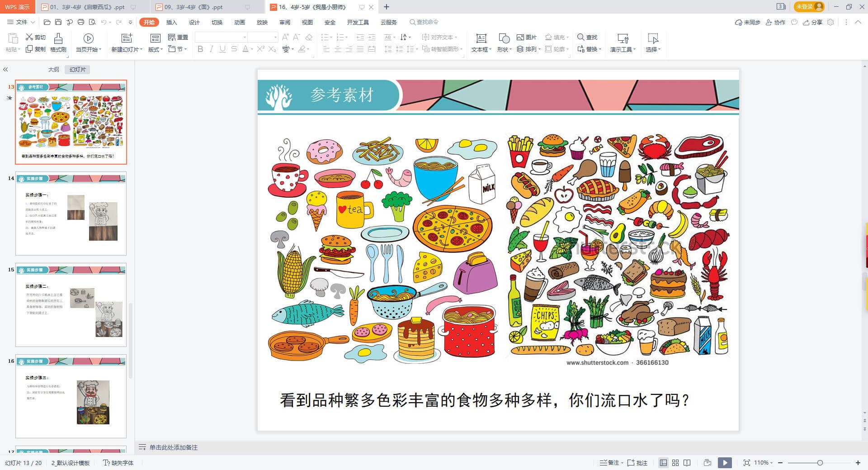Viewport: 868px width, 470px height.
Task: Open the font size combo box
Action: (263, 37)
